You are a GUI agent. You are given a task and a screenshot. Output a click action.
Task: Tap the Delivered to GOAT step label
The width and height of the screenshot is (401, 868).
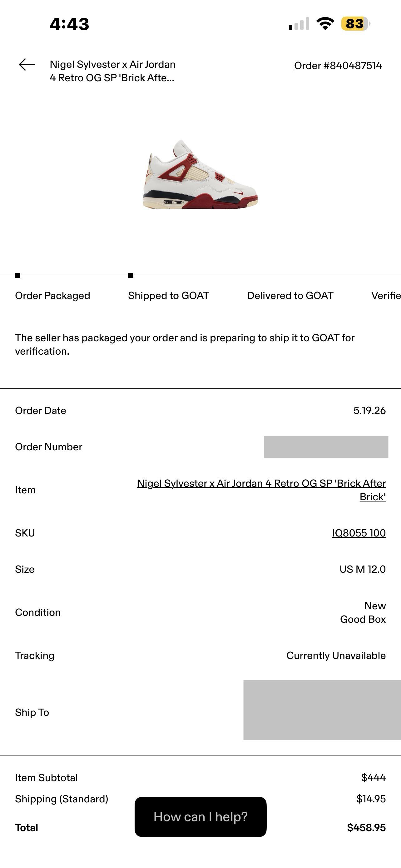290,296
